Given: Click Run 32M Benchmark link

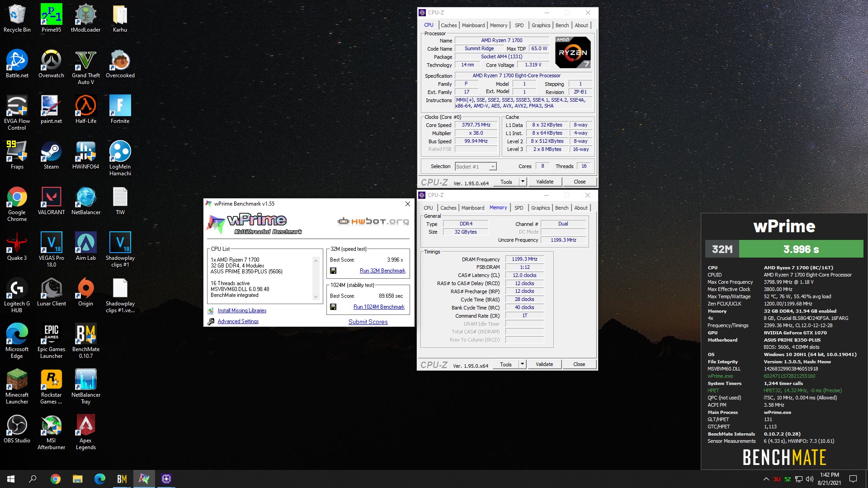Looking at the screenshot, I should [382, 271].
